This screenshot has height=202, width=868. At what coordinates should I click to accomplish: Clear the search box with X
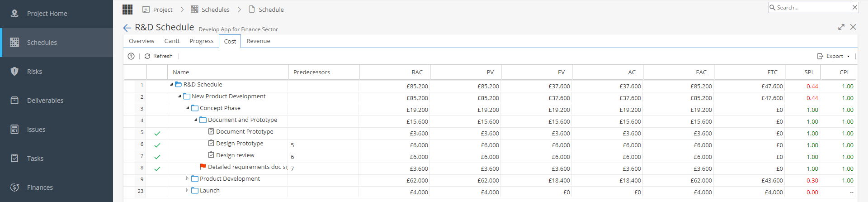(x=854, y=7)
